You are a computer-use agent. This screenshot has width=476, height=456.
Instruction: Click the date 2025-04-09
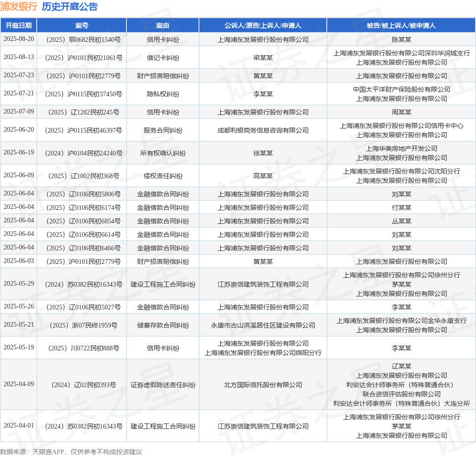[19, 384]
